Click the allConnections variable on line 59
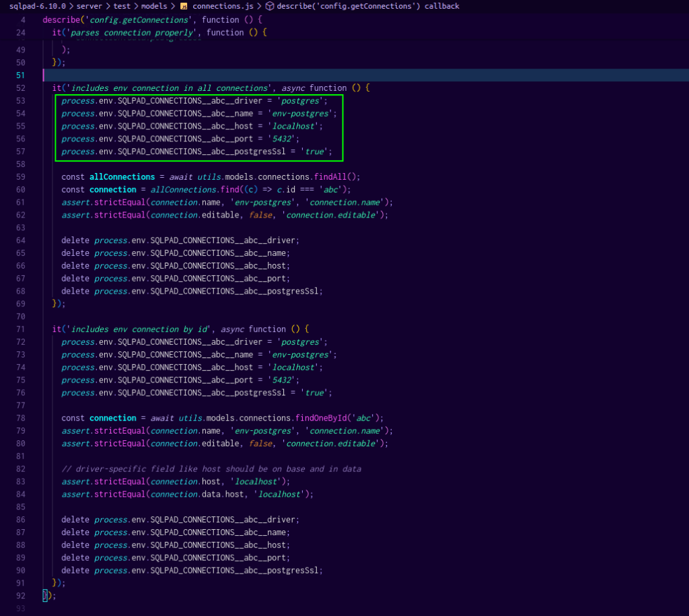This screenshot has width=689, height=616. coord(122,177)
